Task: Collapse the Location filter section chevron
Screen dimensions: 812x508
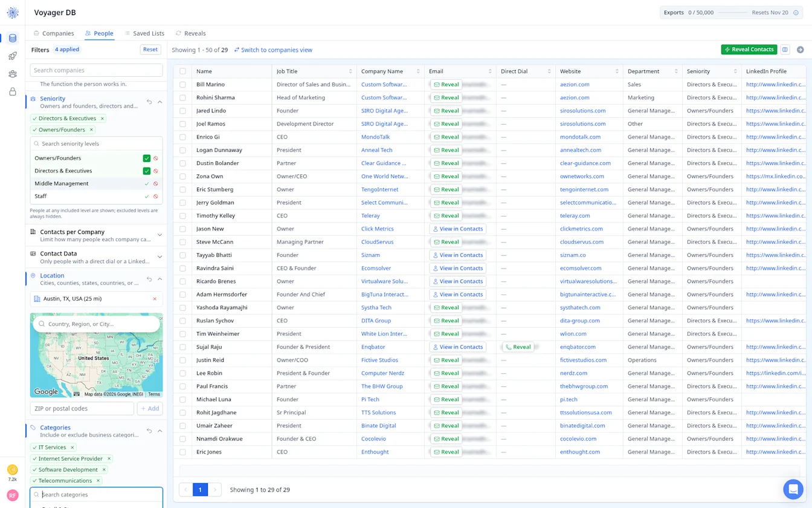Action: [160, 279]
